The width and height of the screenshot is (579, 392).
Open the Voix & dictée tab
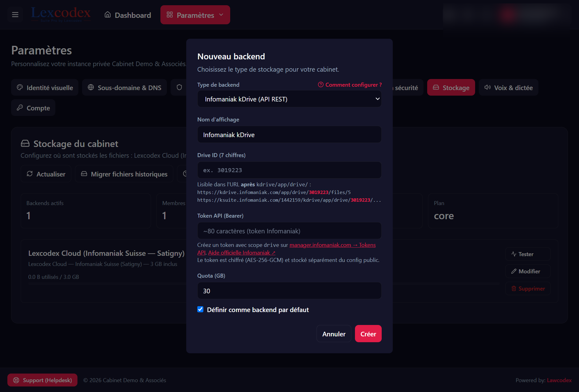click(x=509, y=88)
